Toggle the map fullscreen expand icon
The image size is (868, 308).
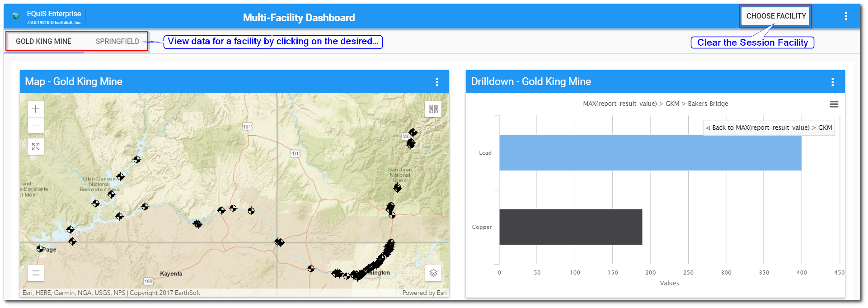(36, 147)
